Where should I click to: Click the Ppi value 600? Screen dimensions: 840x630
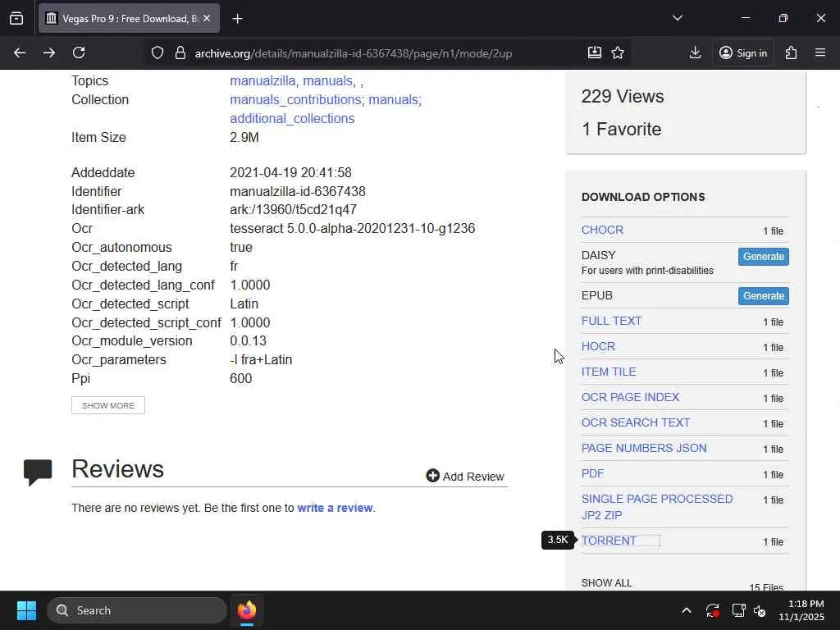pos(240,378)
